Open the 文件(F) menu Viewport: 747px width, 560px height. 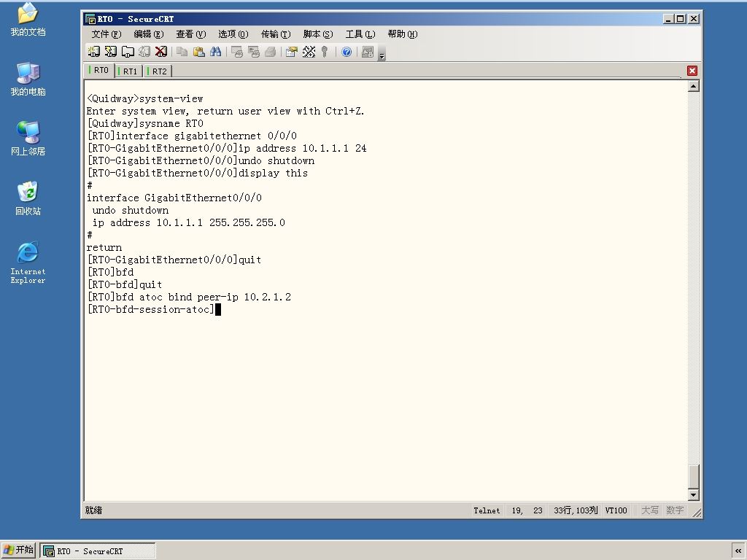coord(107,34)
